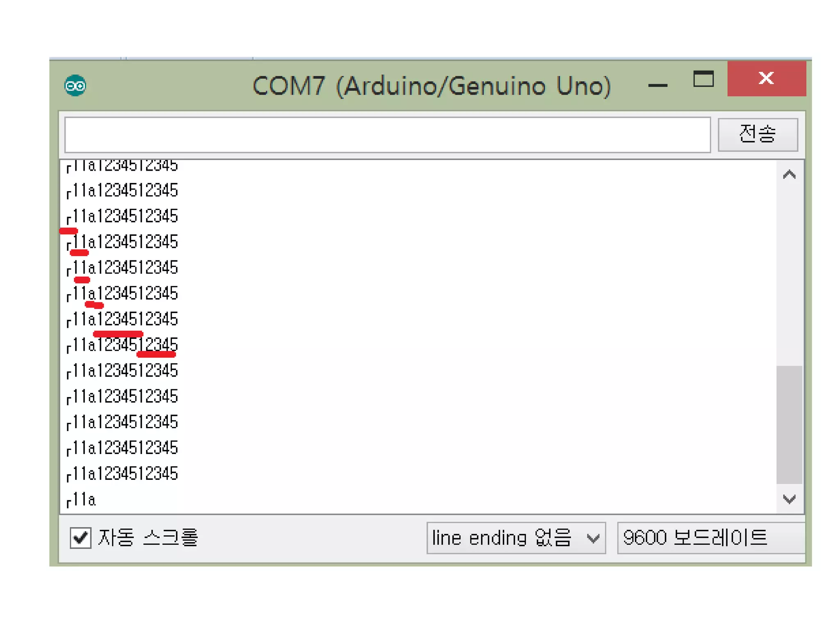Click the Arduino logo in title bar
Image resolution: width=840 pixels, height=630 pixels.
point(75,86)
